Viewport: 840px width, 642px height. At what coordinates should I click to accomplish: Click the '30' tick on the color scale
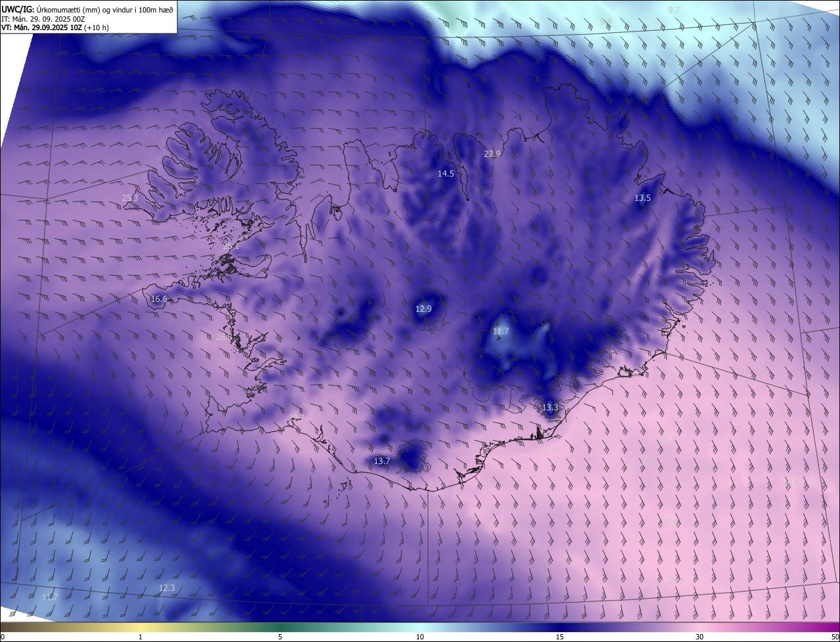pyautogui.click(x=700, y=637)
